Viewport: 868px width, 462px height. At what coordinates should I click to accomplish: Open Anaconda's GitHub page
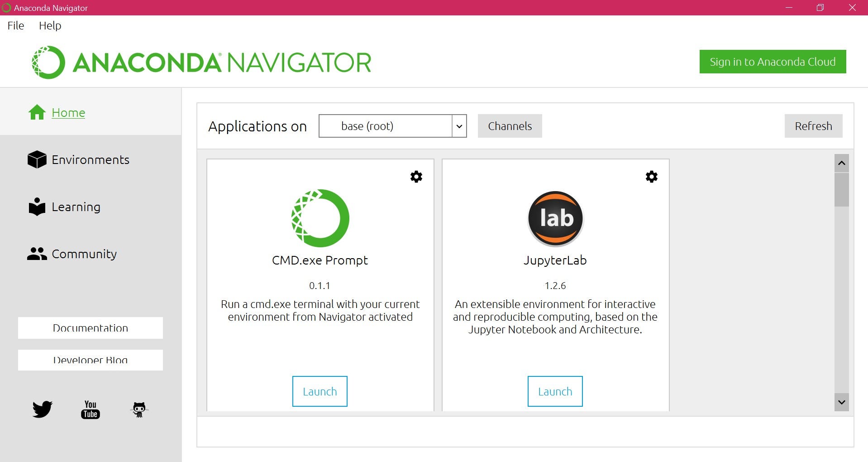coord(139,409)
